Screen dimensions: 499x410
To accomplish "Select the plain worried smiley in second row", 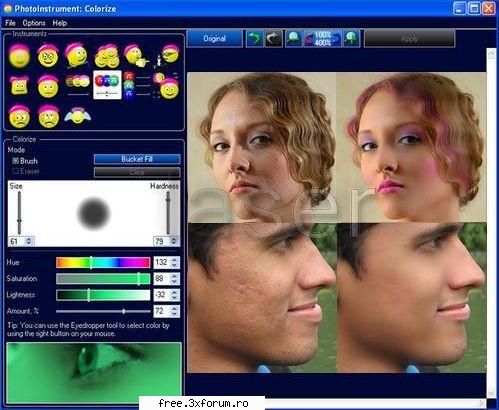I will 48,86.
